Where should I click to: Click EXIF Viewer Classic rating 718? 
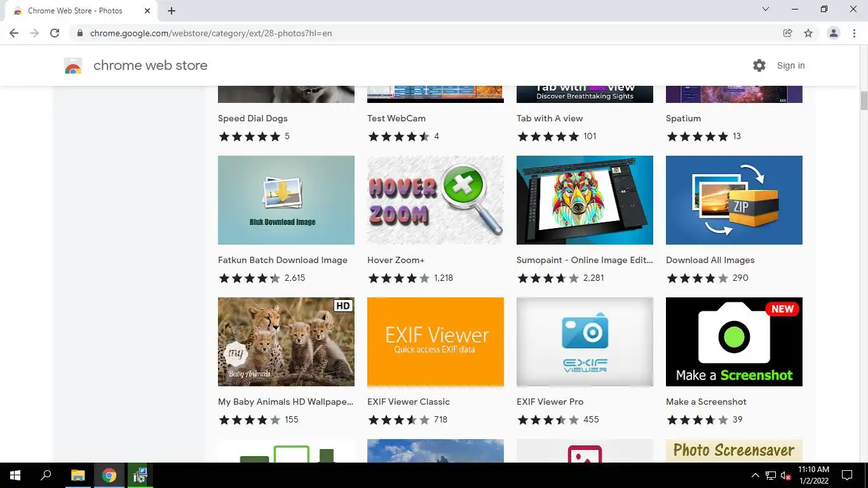407,419
